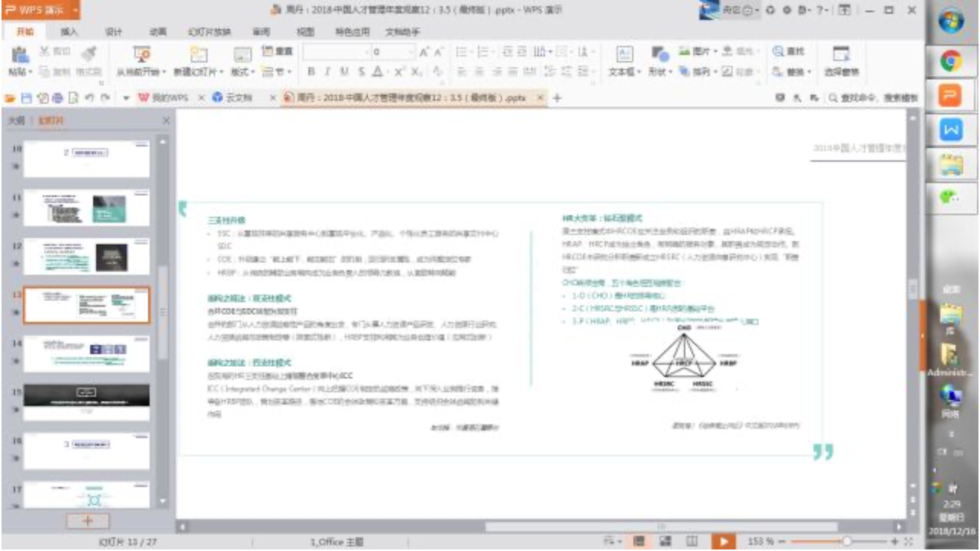Viewport: 980px width, 551px height.
Task: Toggle italic formatting (I)
Action: click(327, 71)
